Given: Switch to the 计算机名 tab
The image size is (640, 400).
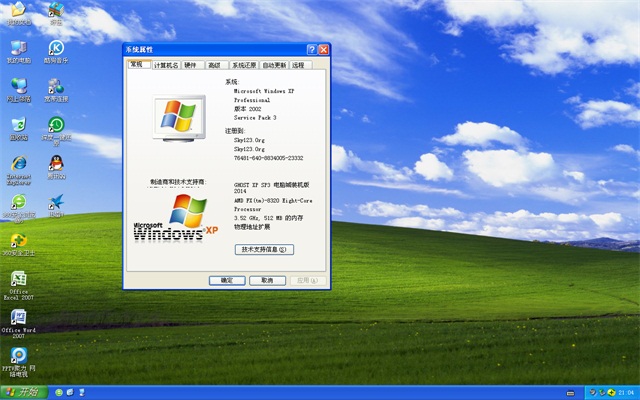Looking at the screenshot, I should coord(166,64).
